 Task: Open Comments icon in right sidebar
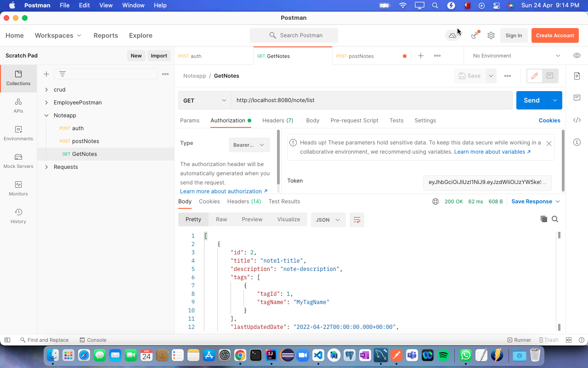click(x=577, y=98)
